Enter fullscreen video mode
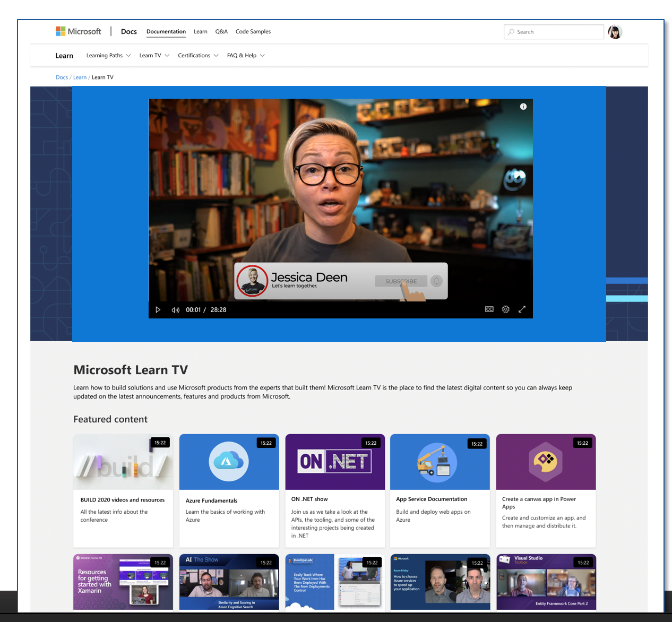Viewport: 672px width, 622px height. pos(522,309)
